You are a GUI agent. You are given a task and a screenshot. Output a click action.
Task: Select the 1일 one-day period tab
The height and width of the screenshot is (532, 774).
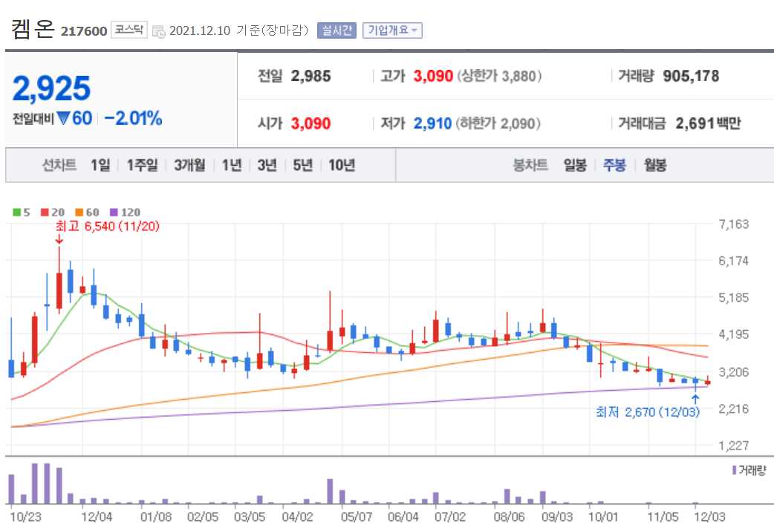coord(100,166)
